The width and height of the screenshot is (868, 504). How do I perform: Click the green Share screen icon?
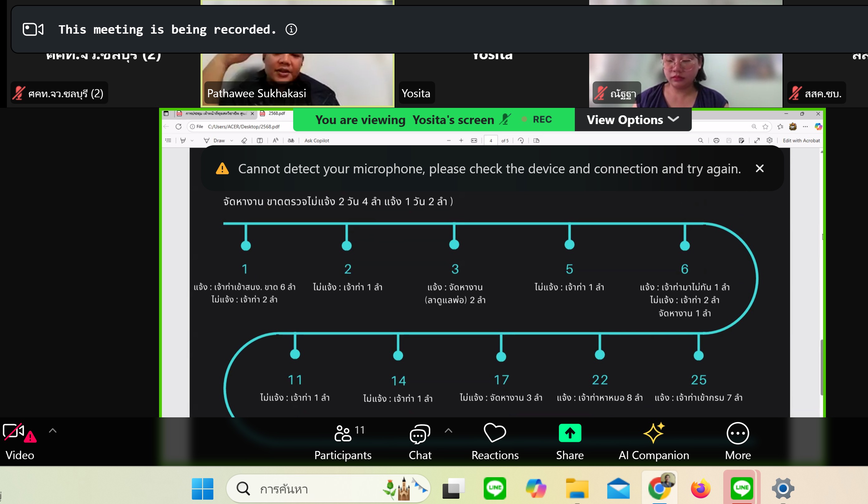click(x=570, y=433)
